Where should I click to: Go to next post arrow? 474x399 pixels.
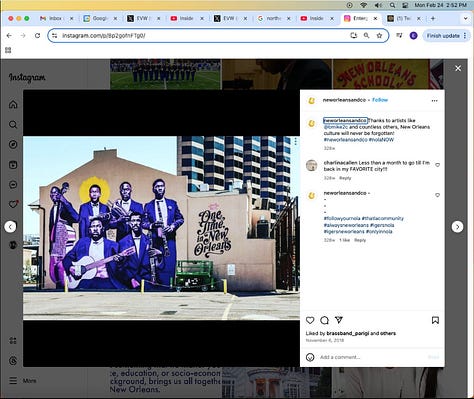[x=457, y=227]
